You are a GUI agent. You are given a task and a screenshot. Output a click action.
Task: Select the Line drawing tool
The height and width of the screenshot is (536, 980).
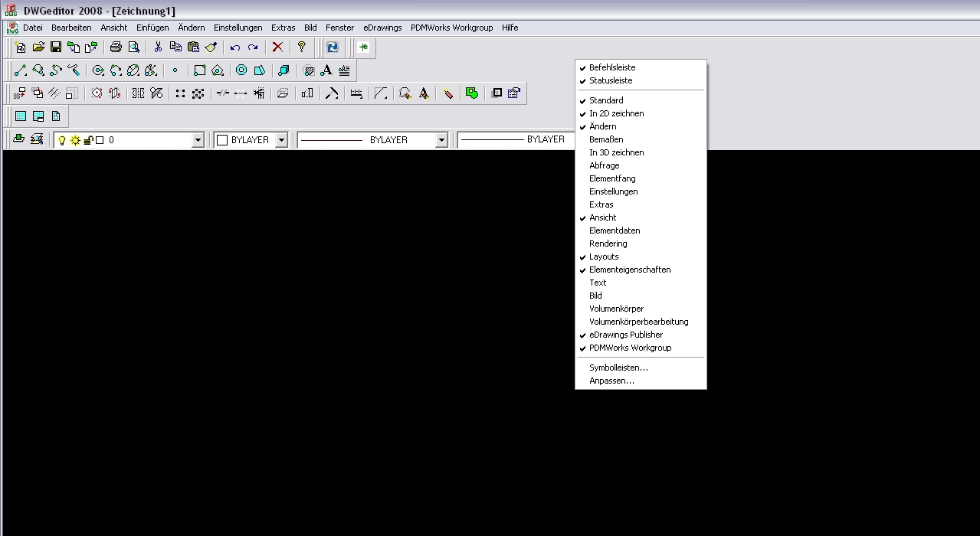tap(21, 70)
